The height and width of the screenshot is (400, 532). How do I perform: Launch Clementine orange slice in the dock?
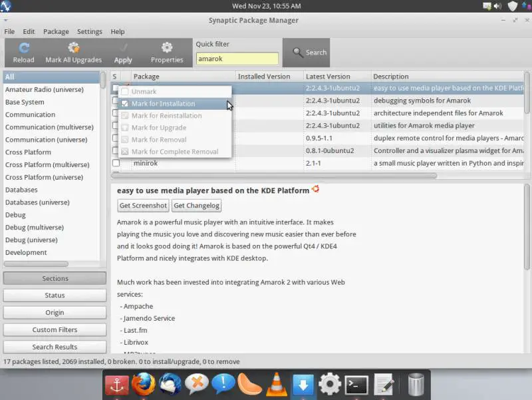(249, 385)
